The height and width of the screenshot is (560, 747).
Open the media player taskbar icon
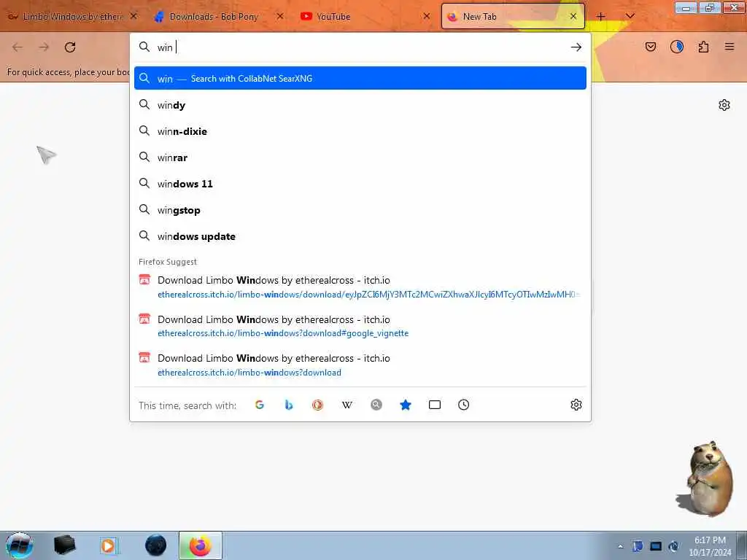pyautogui.click(x=109, y=545)
